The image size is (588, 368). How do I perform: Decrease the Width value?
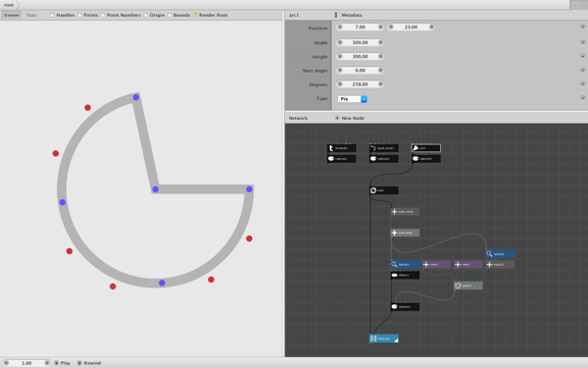click(x=340, y=42)
